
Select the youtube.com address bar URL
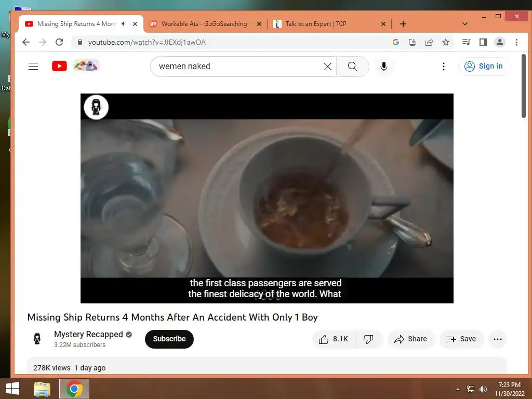[x=147, y=42]
